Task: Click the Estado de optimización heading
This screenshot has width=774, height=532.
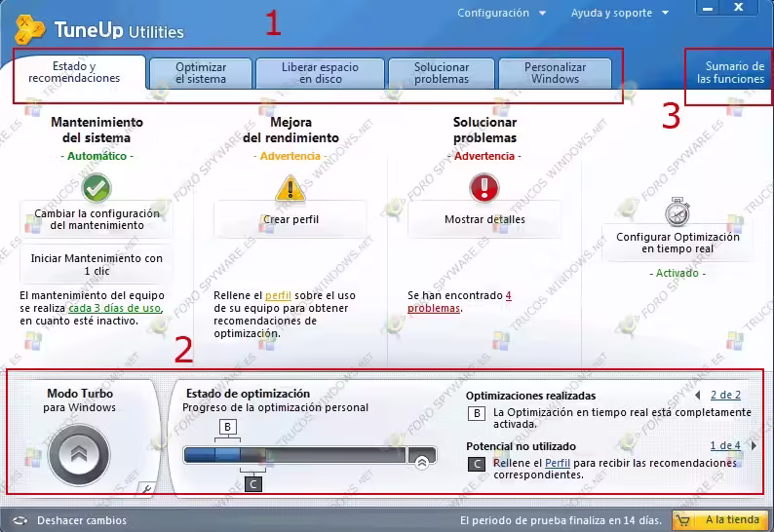Action: 248,394
